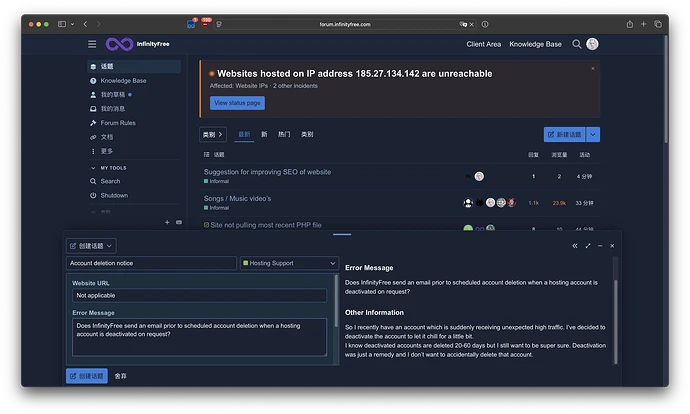
Task: Click the site settings icon left of URL
Action: coord(219,24)
